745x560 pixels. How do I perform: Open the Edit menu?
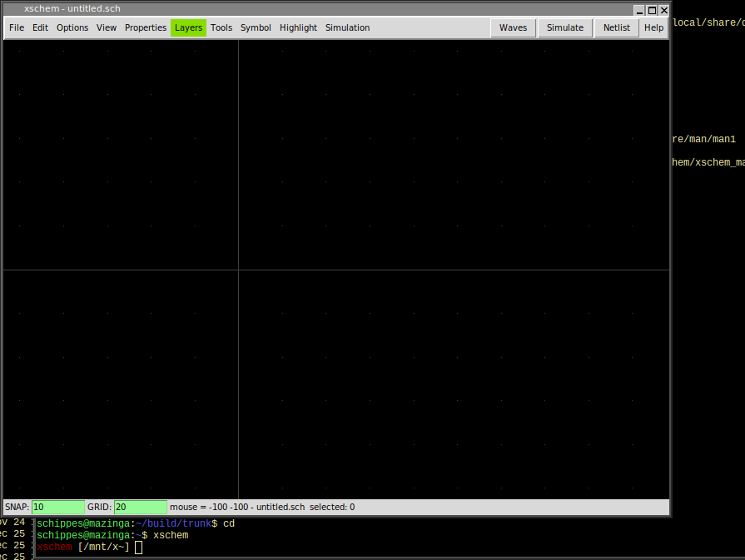[40, 27]
